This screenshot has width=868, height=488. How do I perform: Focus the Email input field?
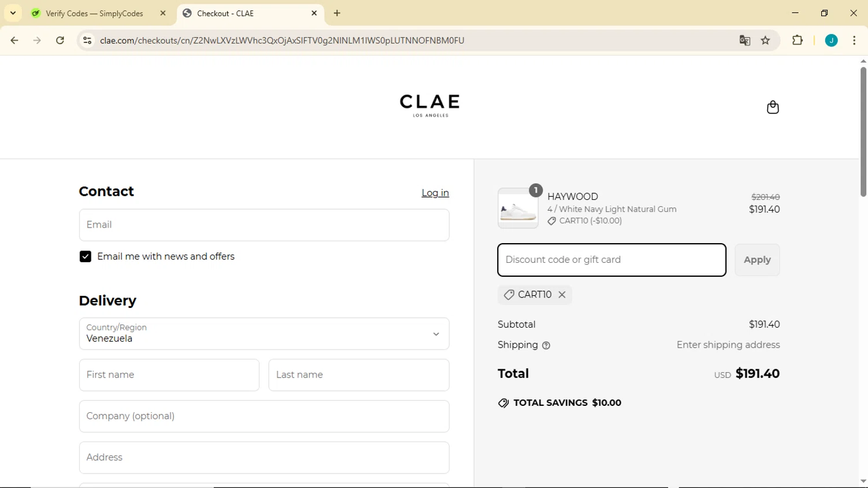pos(264,225)
